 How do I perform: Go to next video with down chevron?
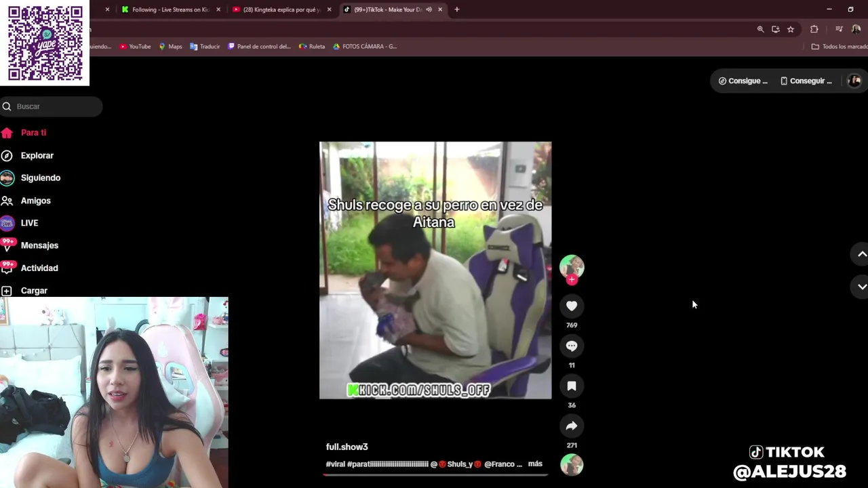tap(861, 287)
